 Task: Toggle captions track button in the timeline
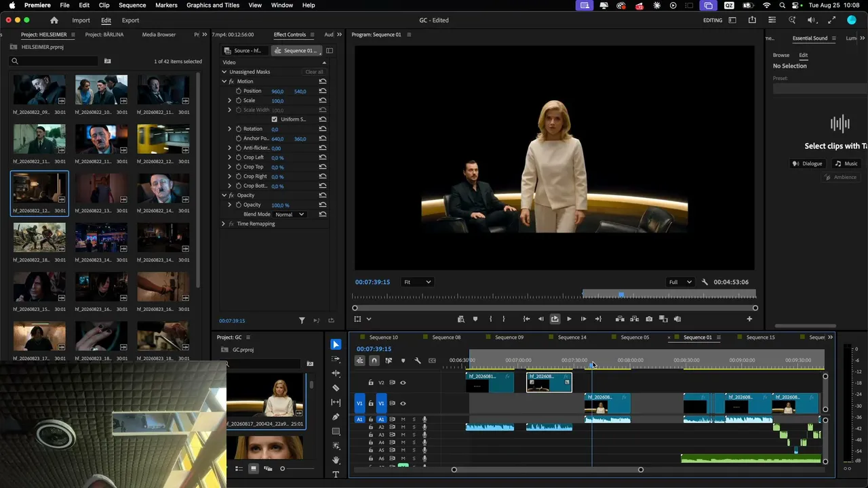[x=432, y=361]
